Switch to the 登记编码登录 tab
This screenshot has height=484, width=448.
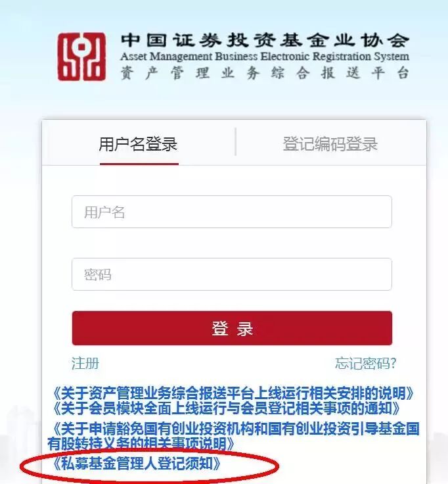pyautogui.click(x=330, y=144)
